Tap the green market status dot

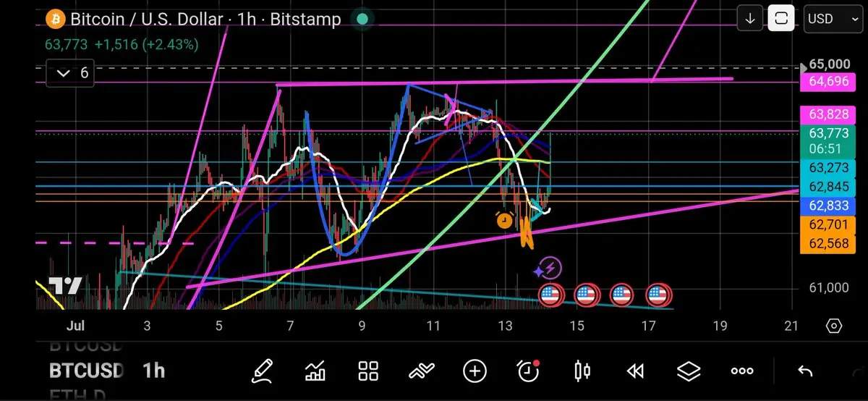click(362, 20)
